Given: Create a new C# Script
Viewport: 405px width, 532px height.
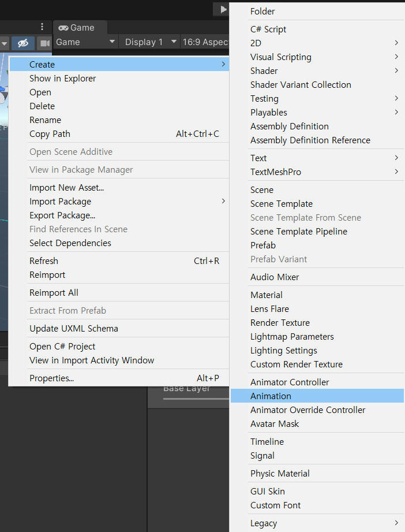Looking at the screenshot, I should click(x=317, y=29).
